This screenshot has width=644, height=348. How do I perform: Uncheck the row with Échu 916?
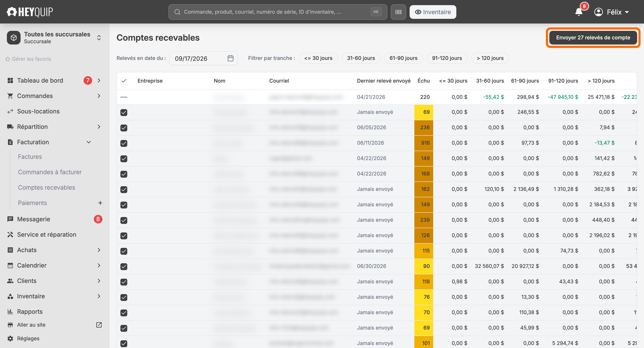(124, 143)
